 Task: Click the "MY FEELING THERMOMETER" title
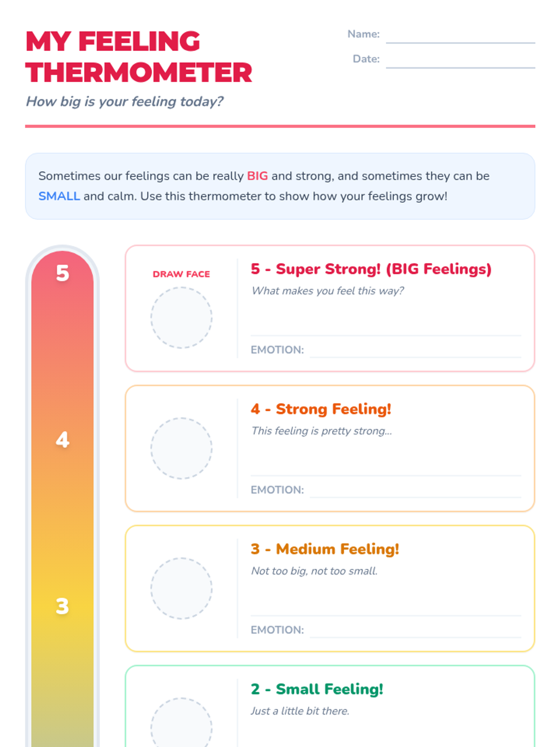(139, 57)
